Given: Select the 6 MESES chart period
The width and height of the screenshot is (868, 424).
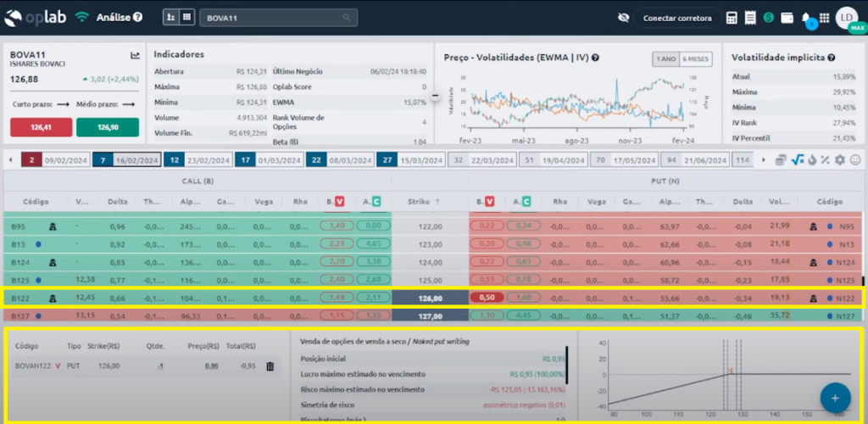Looking at the screenshot, I should [x=697, y=59].
